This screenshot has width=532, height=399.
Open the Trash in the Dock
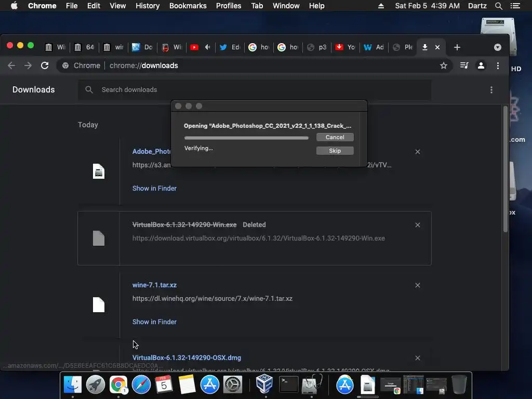pos(459,385)
